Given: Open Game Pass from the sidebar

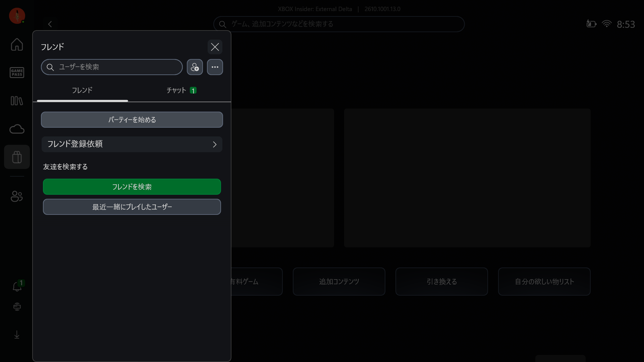Looking at the screenshot, I should pyautogui.click(x=17, y=72).
